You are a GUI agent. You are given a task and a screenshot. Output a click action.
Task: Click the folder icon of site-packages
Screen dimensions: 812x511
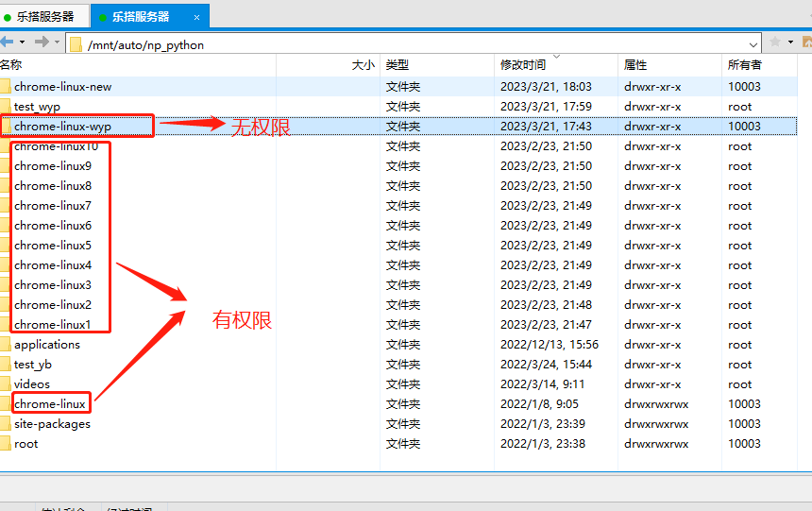pos(5,424)
